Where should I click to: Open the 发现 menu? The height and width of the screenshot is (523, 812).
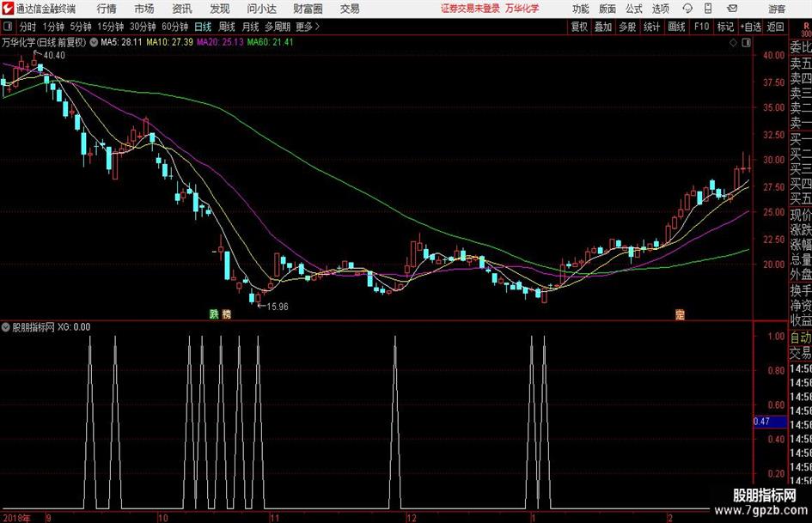point(220,9)
